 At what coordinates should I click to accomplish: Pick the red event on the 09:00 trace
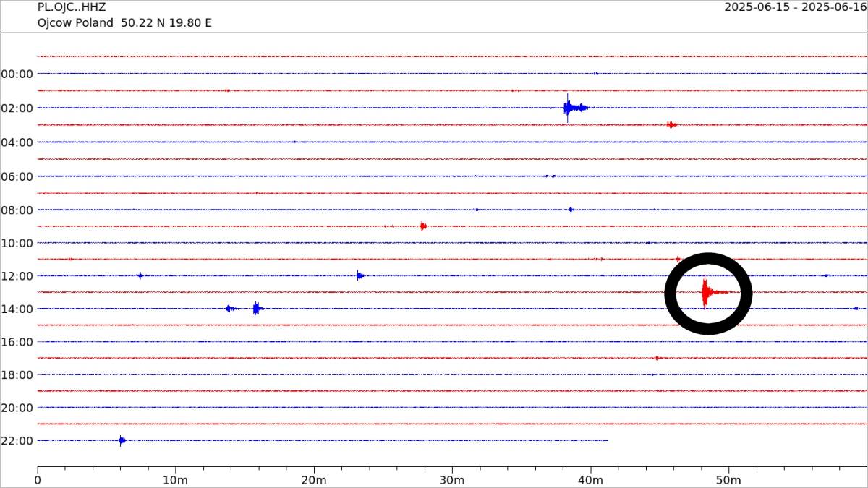[x=423, y=226]
